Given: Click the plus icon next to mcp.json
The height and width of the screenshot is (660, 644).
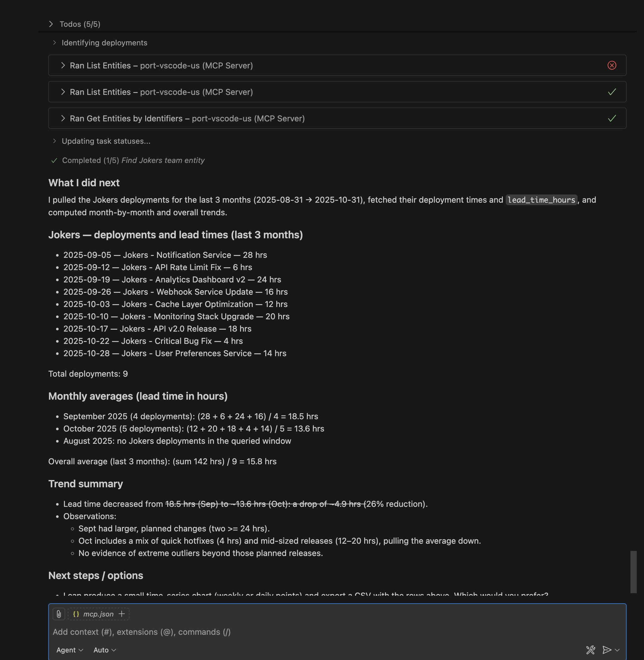Looking at the screenshot, I should tap(122, 614).
